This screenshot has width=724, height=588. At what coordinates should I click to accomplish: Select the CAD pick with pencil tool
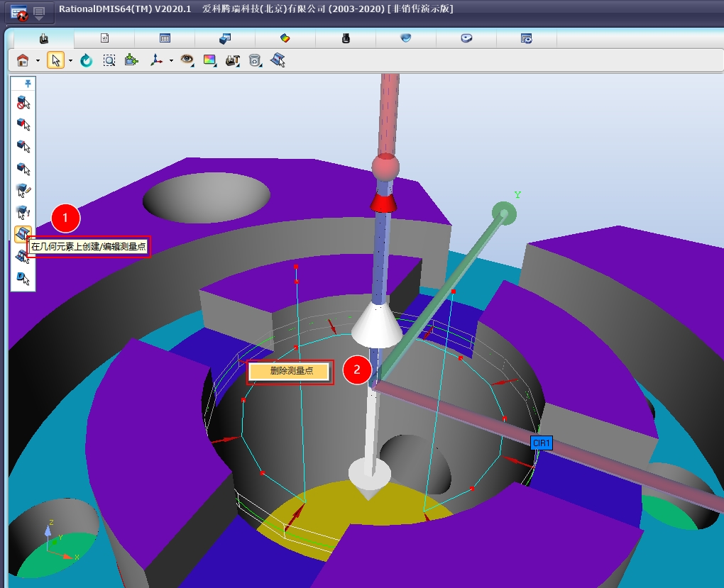click(x=23, y=190)
